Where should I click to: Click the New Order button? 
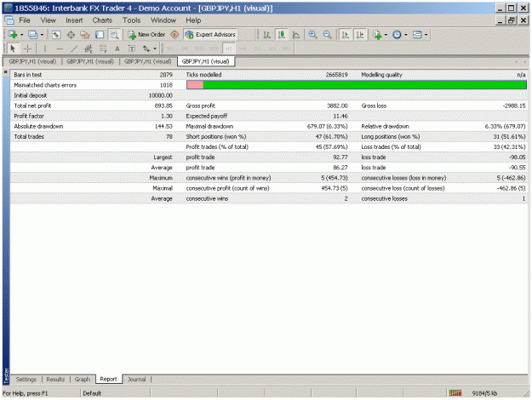point(146,35)
